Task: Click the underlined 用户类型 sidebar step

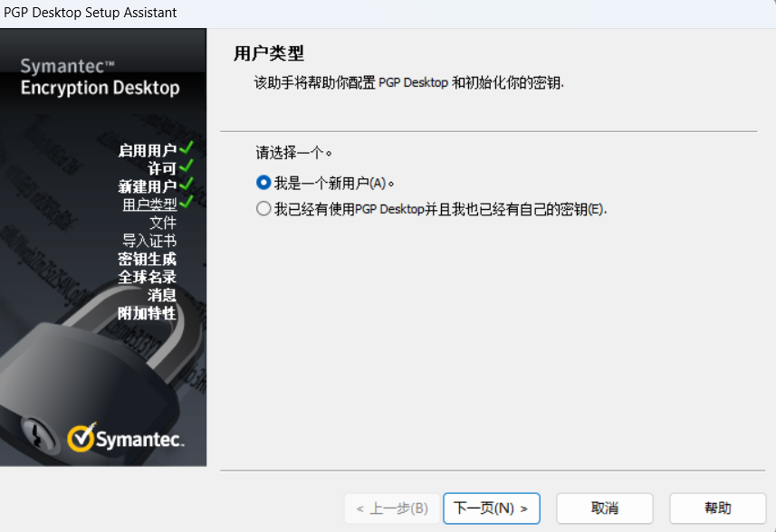Action: (x=149, y=204)
